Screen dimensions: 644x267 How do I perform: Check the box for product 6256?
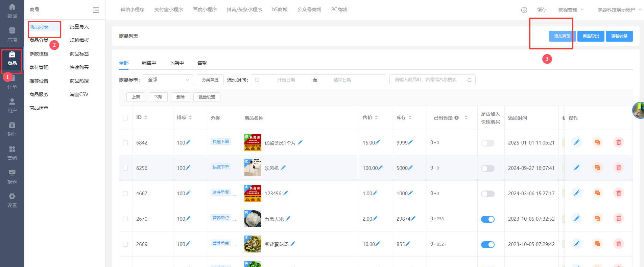click(x=125, y=168)
